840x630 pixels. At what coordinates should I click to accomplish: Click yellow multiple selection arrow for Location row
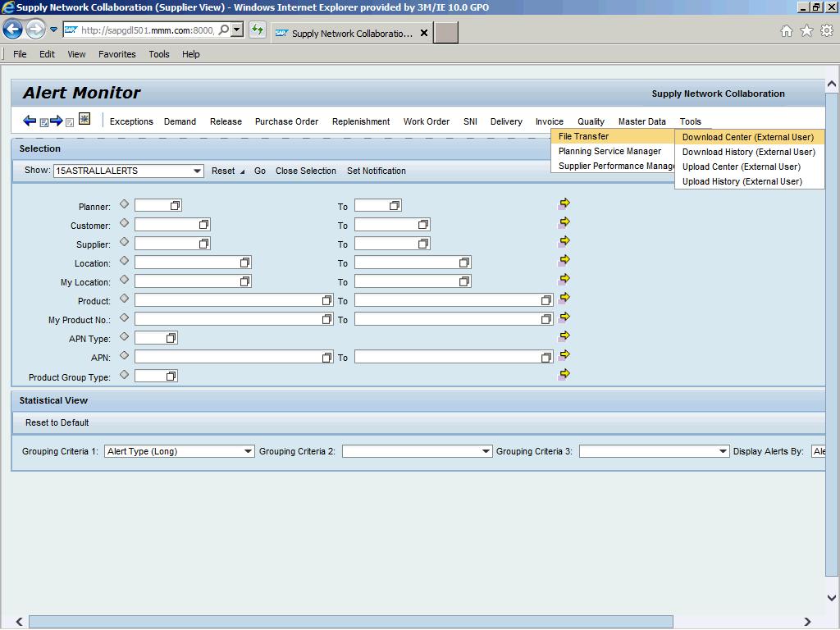pos(564,260)
